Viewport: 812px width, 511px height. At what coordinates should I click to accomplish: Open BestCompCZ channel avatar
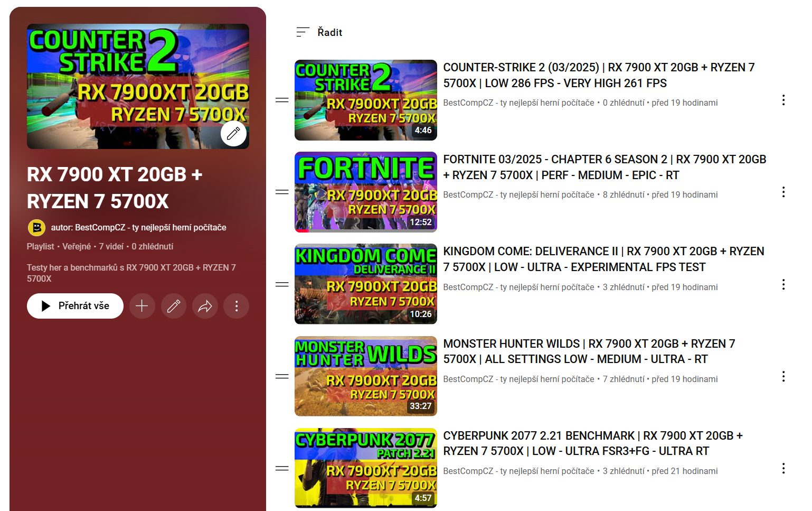(x=36, y=228)
